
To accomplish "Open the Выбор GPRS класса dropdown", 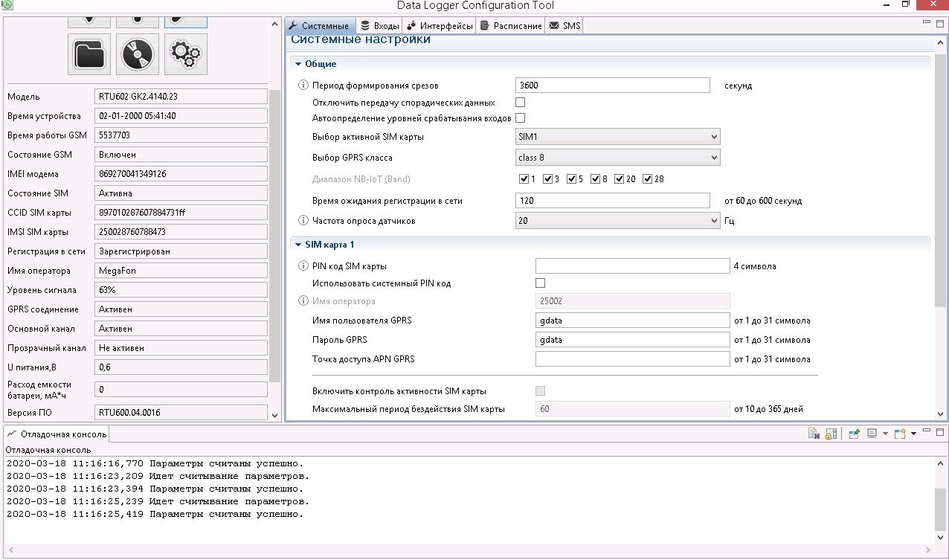I will click(617, 158).
